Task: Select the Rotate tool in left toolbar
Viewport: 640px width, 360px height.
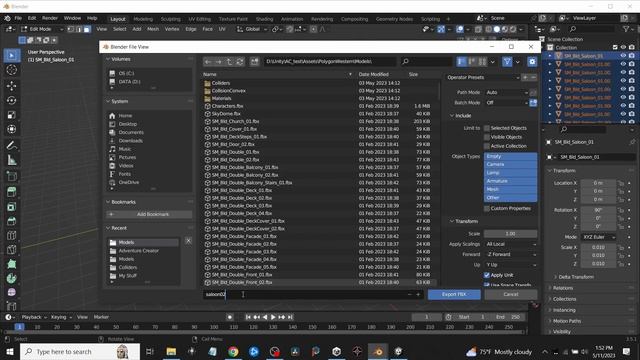Action: click(x=12, y=100)
